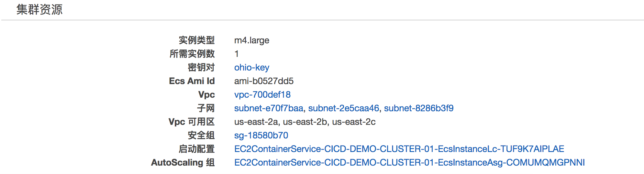Viewport: 644px width, 174px height.
Task: Open the EcsInstanceLc-TUF9K7AIPLAE launch configuration link
Action: 399,149
